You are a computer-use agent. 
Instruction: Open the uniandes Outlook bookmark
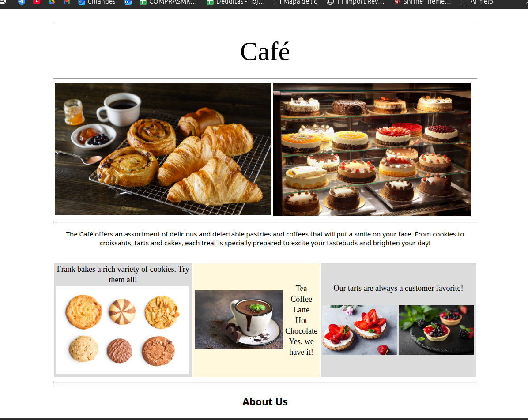97,2
